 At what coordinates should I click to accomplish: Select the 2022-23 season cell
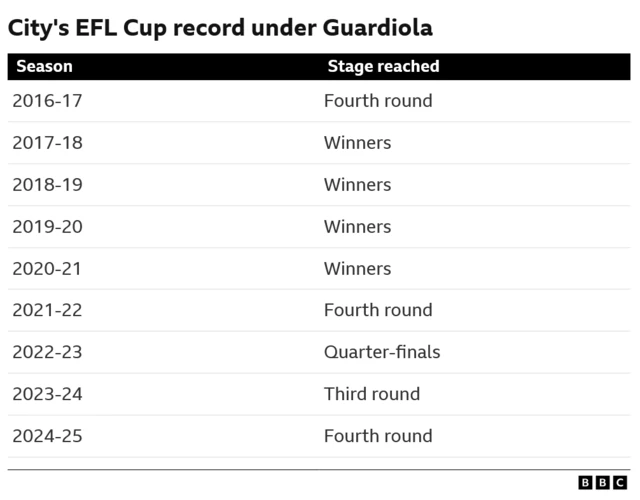47,353
